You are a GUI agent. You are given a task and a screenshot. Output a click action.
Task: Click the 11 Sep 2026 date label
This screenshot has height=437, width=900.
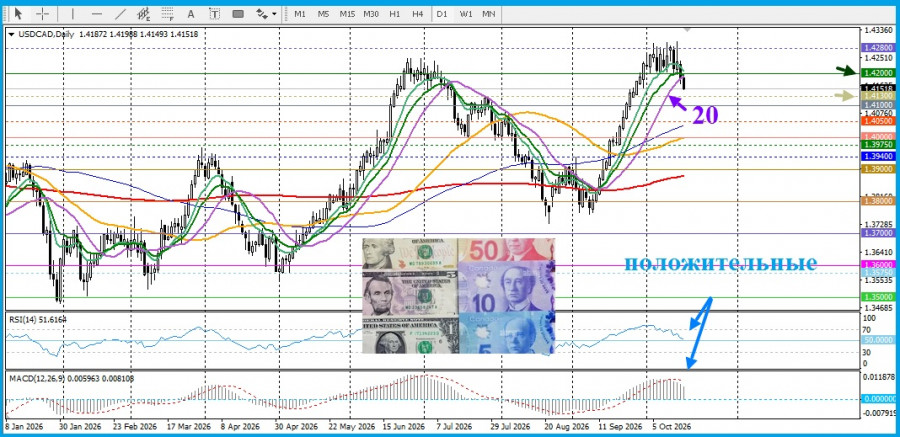(x=620, y=427)
